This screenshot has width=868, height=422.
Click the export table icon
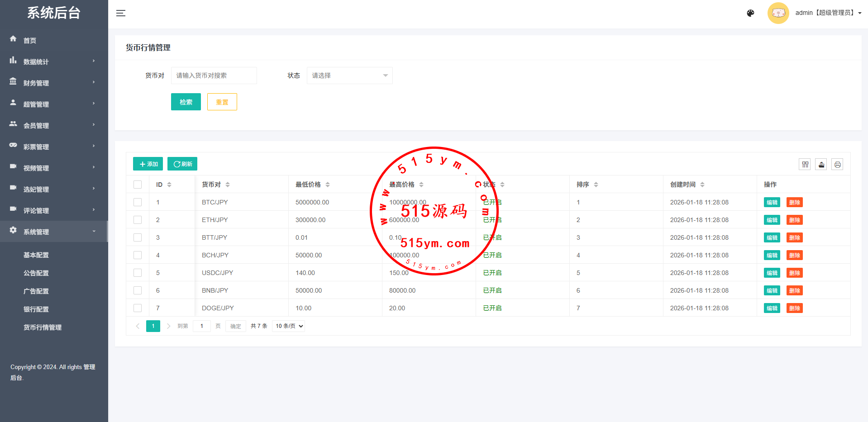point(821,165)
